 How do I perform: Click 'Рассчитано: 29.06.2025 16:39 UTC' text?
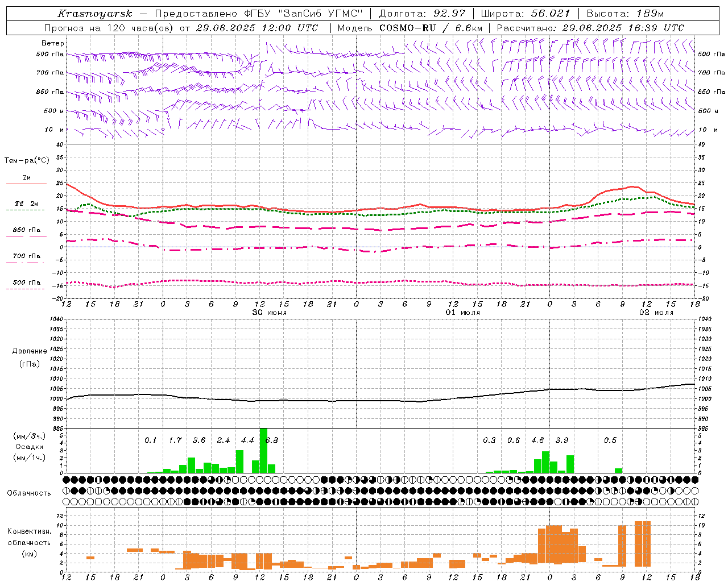click(590, 28)
